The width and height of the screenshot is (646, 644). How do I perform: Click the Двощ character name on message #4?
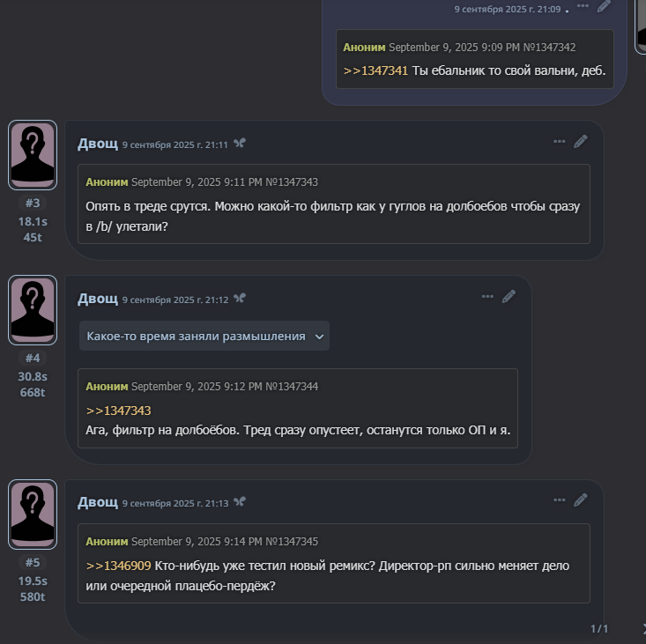(x=98, y=299)
